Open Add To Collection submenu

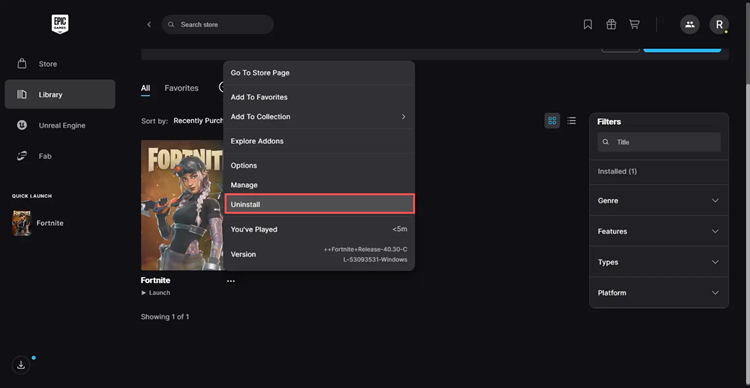[319, 117]
